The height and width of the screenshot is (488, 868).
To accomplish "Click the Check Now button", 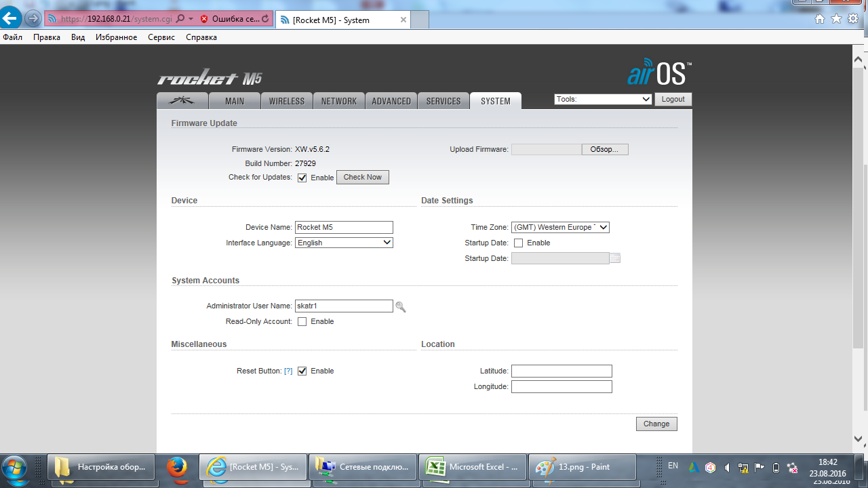I will click(x=363, y=178).
